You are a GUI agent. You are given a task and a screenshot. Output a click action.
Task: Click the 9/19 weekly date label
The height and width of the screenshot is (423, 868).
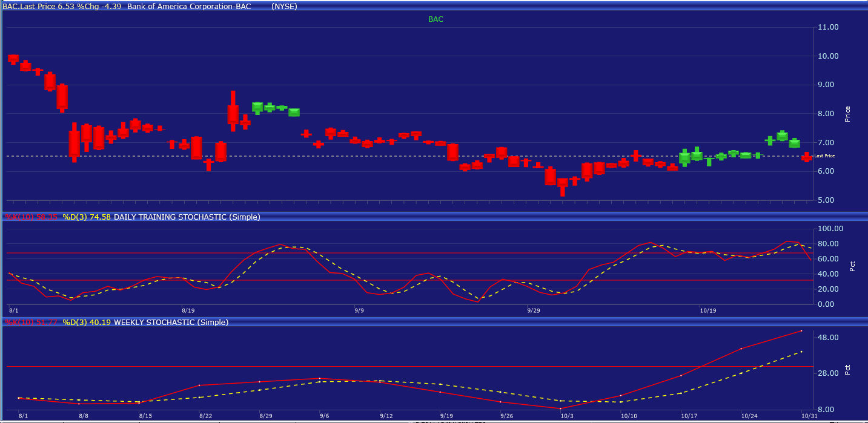[446, 416]
